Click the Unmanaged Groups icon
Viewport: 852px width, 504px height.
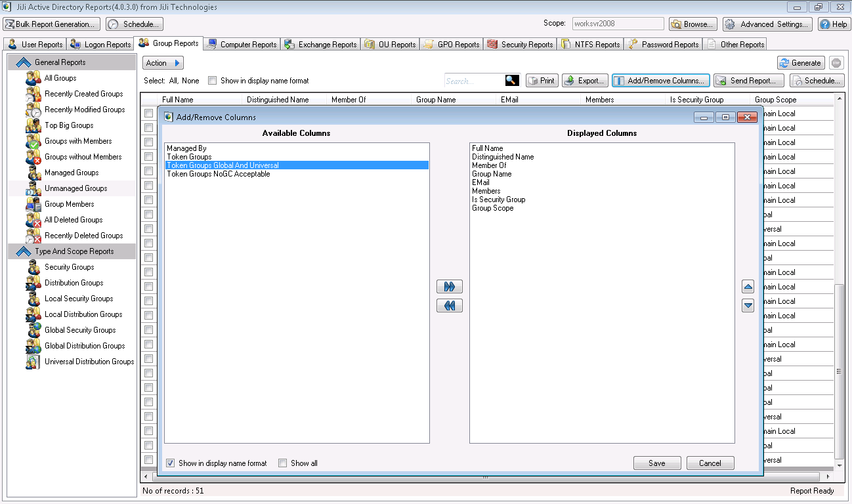pos(33,188)
